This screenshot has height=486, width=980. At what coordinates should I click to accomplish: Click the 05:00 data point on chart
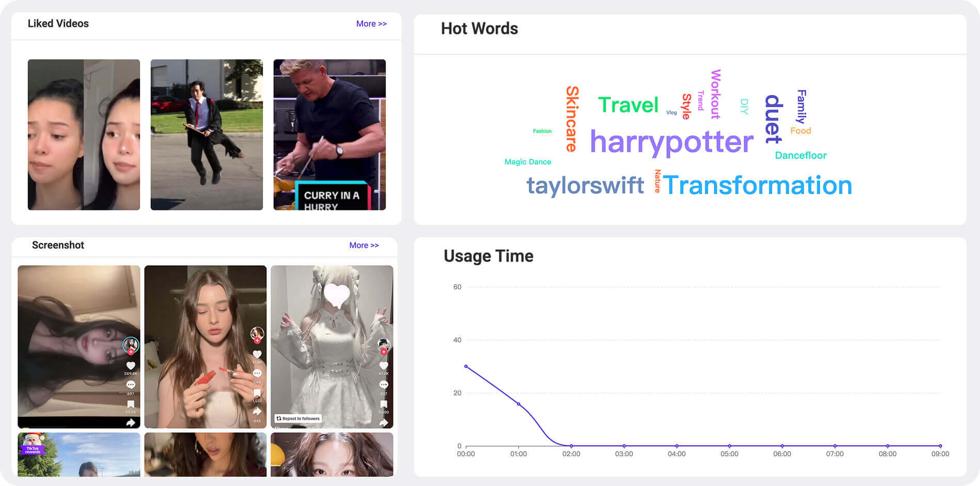pyautogui.click(x=729, y=446)
